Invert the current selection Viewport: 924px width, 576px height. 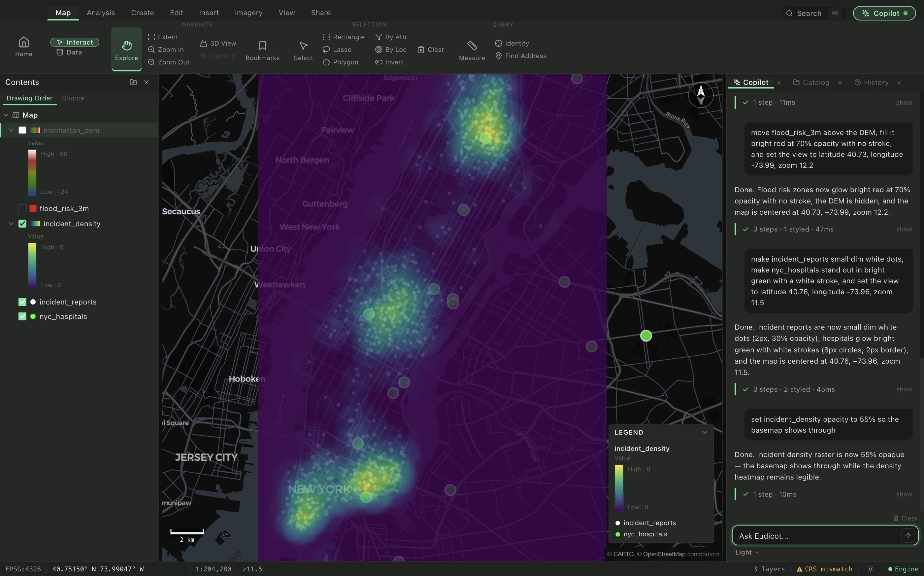(x=389, y=62)
